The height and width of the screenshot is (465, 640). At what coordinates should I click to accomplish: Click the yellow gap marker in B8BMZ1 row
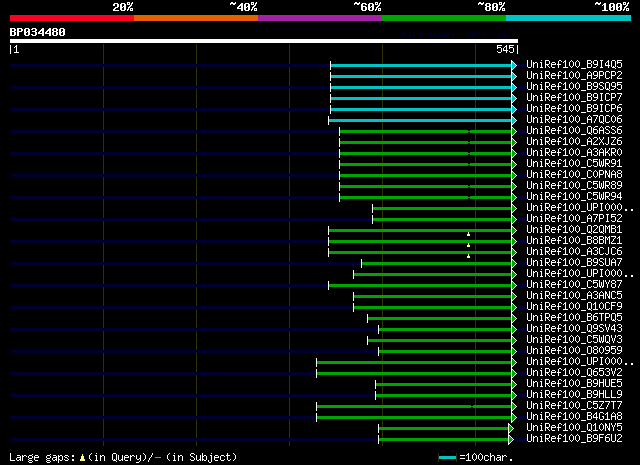click(469, 245)
